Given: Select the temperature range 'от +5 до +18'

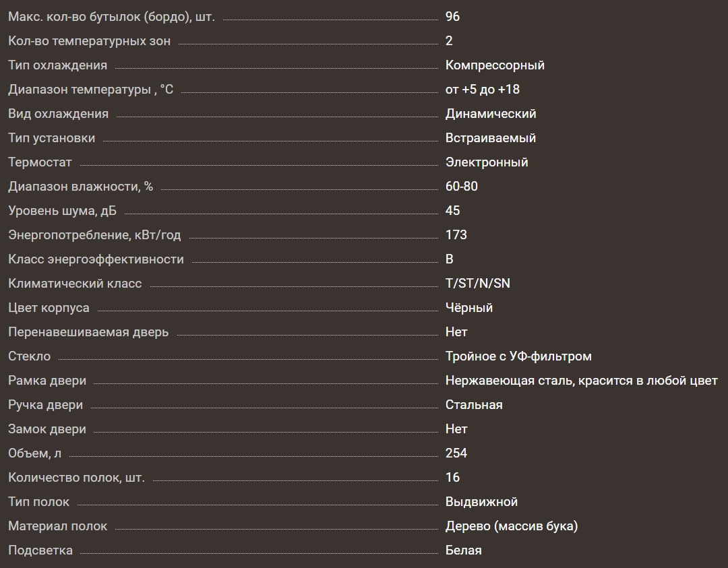Looking at the screenshot, I should [x=482, y=90].
